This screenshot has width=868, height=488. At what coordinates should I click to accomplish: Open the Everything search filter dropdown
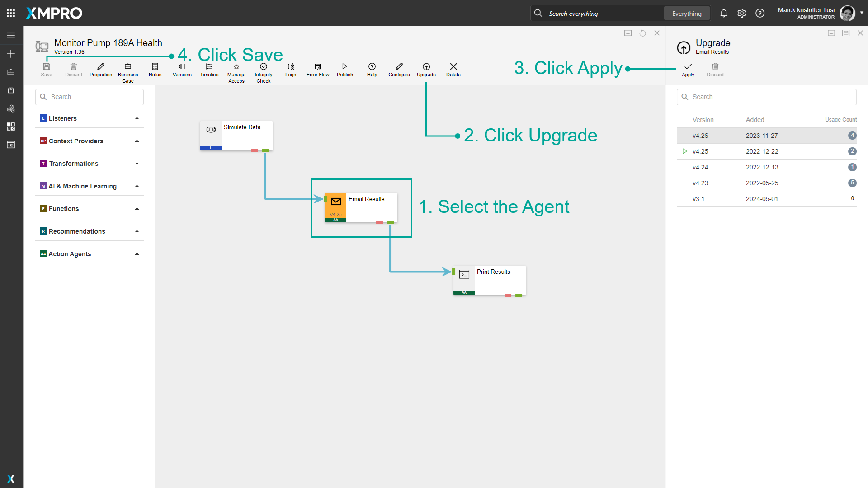686,13
